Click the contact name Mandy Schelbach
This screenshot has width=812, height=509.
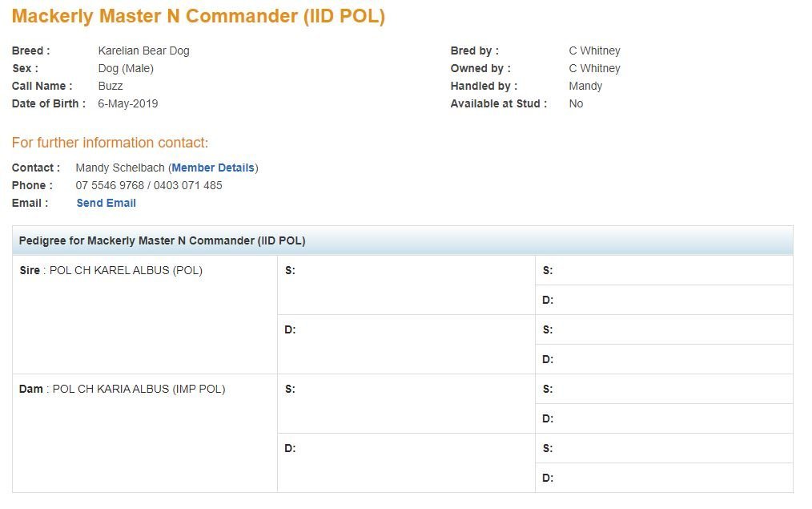120,168
